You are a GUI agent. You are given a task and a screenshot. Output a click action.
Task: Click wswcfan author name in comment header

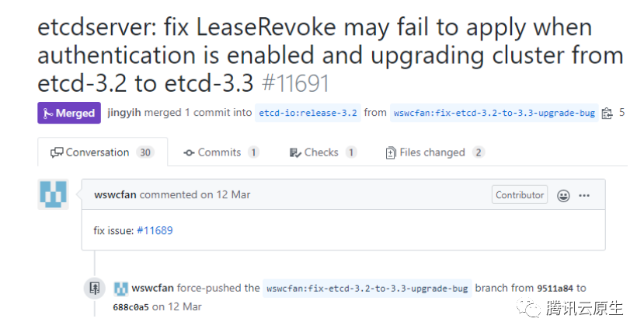click(114, 194)
